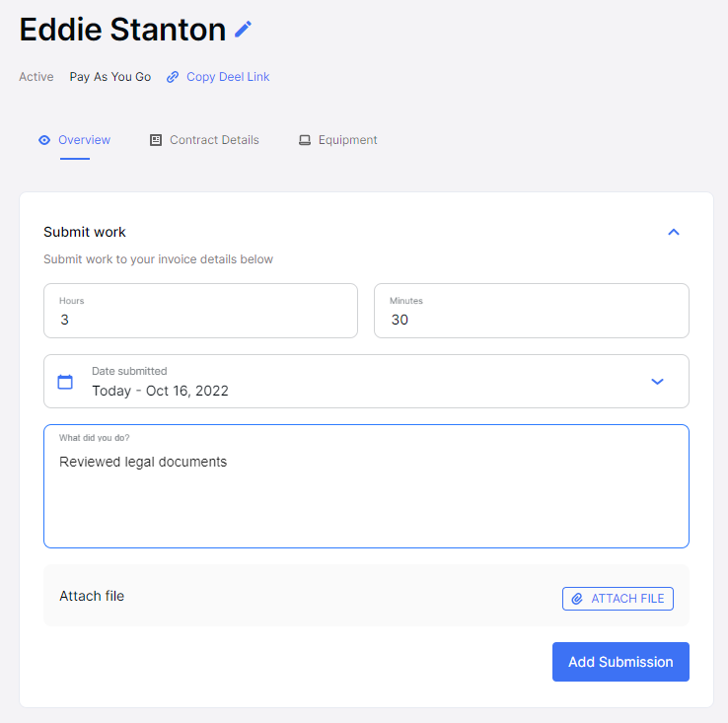
Task: Select the Today - Oct 16, 2022 date value
Action: (x=160, y=391)
